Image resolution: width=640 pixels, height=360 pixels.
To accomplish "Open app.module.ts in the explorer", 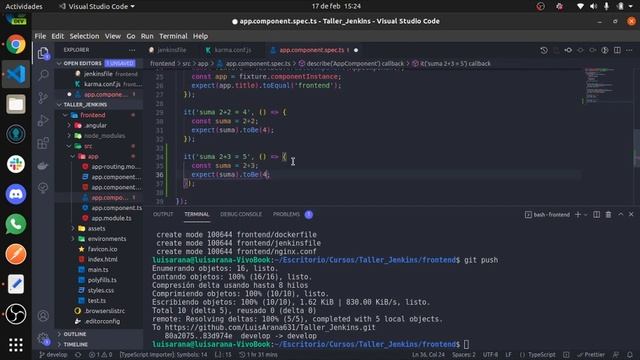I will 111,218.
